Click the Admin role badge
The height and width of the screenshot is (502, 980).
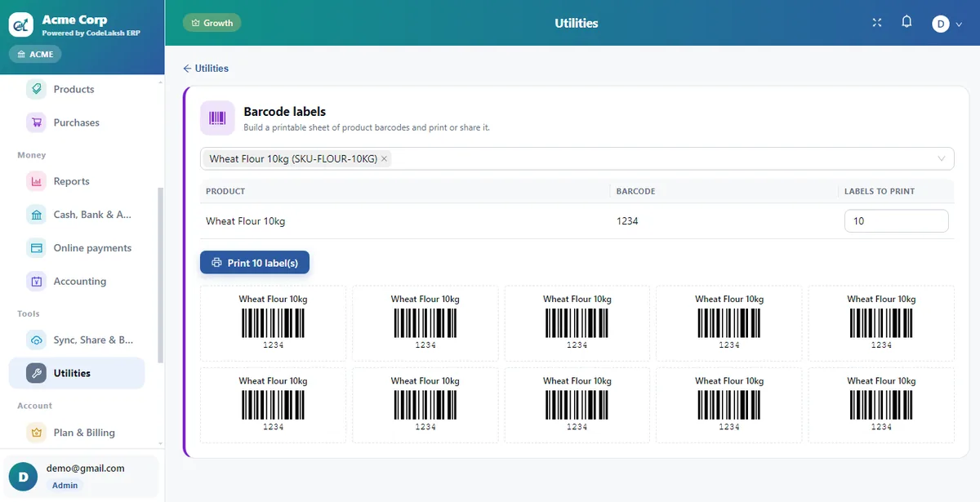65,485
